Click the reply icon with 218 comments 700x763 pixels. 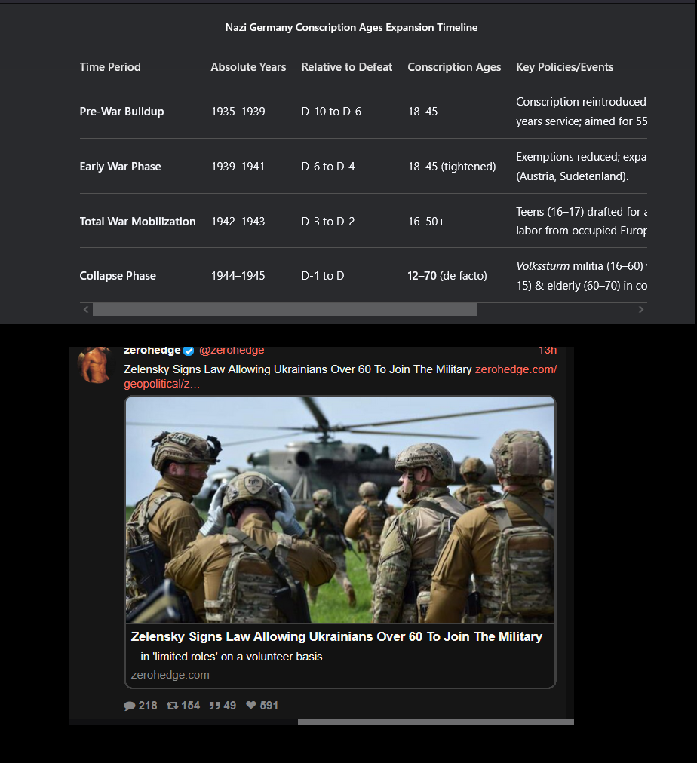pyautogui.click(x=130, y=706)
